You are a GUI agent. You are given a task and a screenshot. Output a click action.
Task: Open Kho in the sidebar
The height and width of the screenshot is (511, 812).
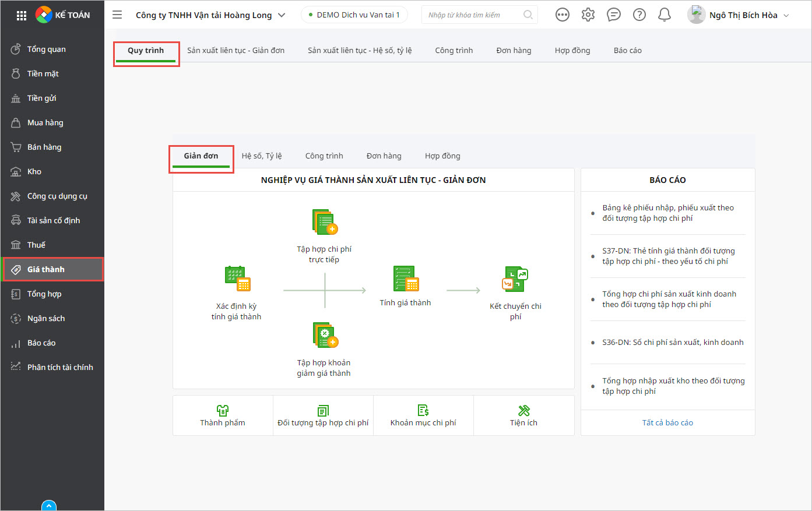click(34, 172)
